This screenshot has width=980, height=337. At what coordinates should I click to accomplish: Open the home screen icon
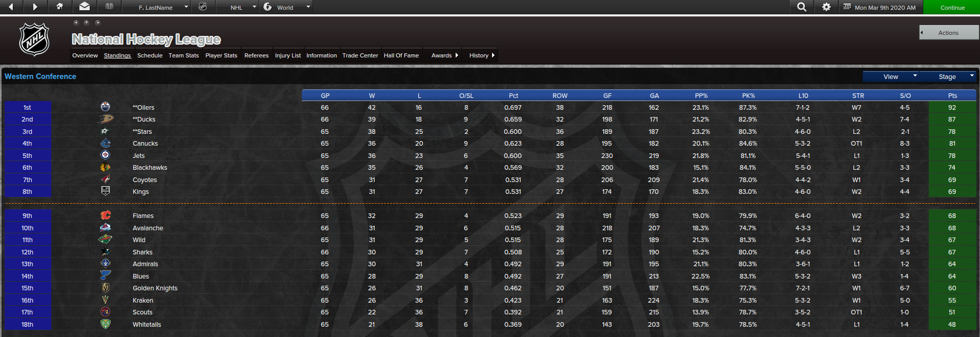point(59,7)
